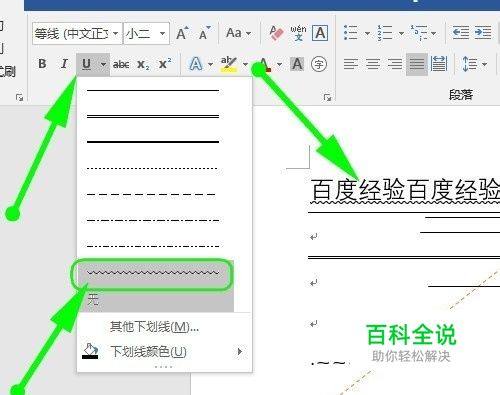Screen dimensions: 500x395
Task: Increase paragraph indent
Action: click(483, 33)
